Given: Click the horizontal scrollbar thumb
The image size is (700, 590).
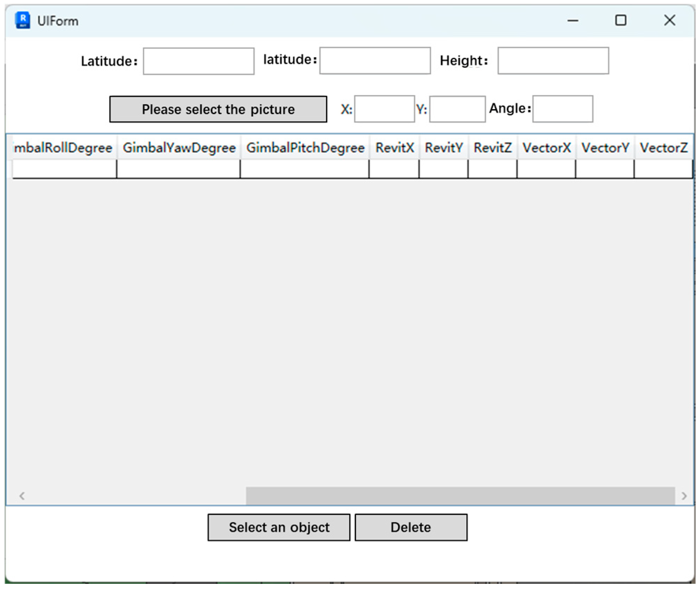Looking at the screenshot, I should [x=460, y=496].
